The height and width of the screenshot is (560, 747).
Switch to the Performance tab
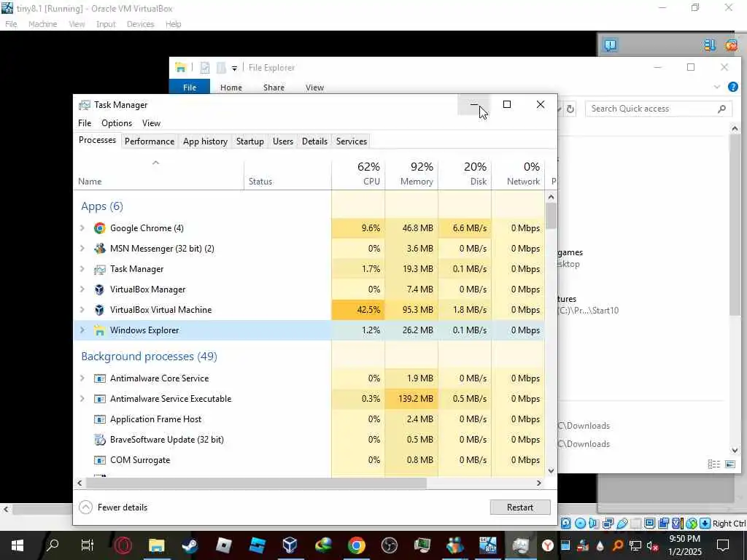point(150,141)
